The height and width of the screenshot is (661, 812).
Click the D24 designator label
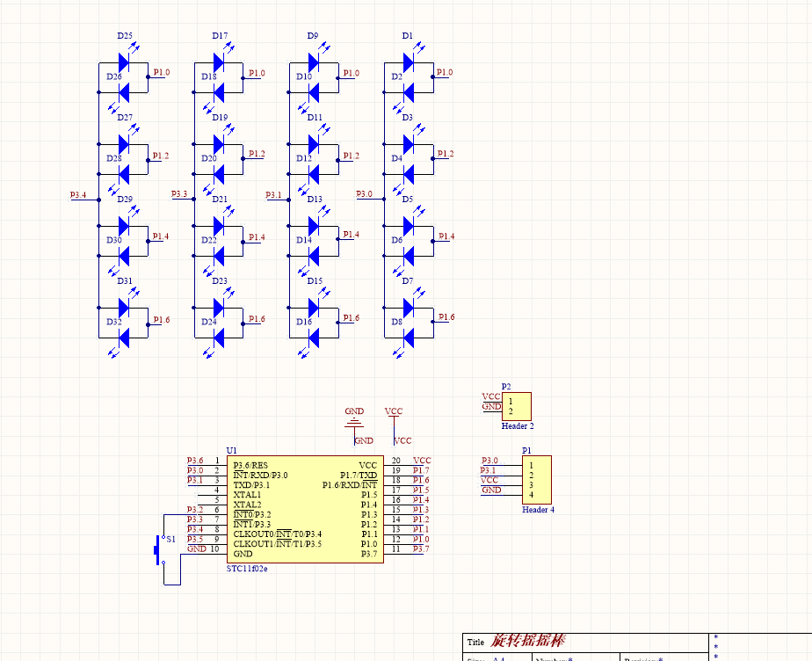[x=208, y=322]
